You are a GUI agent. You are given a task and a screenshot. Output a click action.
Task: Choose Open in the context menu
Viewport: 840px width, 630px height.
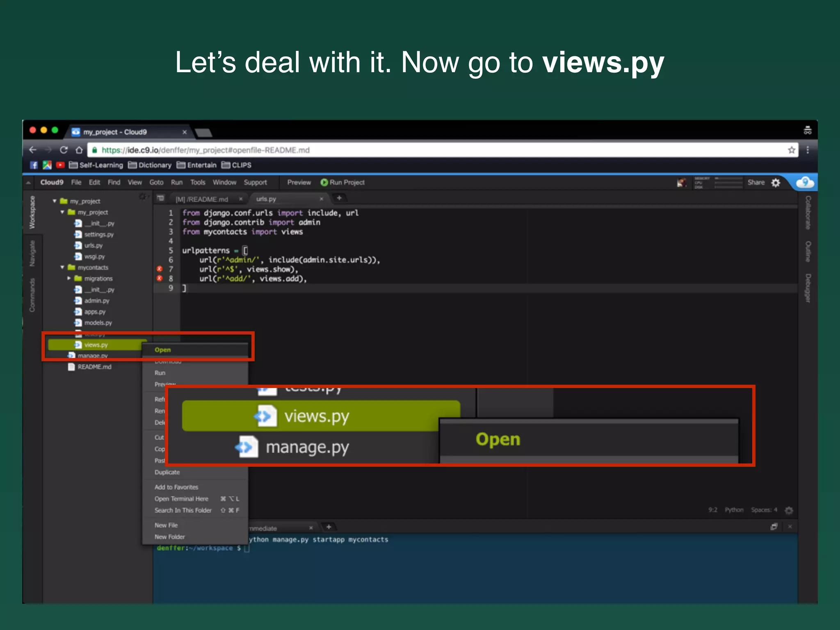[163, 350]
